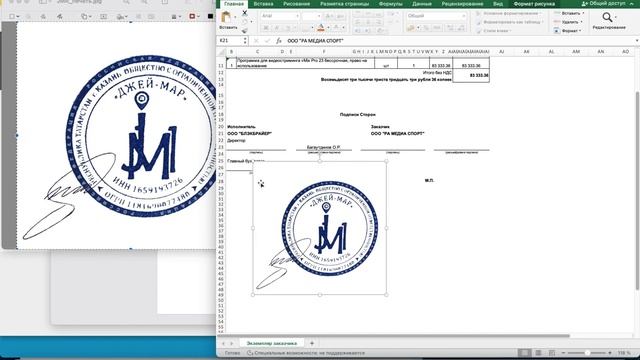
Task: Click the text box tool in Preview toolbar
Action: pyautogui.click(x=103, y=16)
